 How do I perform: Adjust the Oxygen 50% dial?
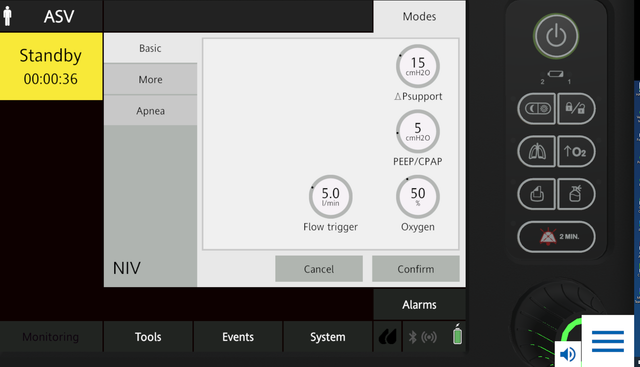(x=418, y=197)
